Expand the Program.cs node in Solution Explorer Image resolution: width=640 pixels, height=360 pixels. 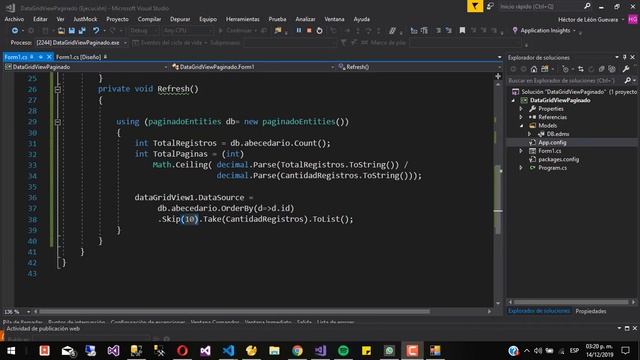coord(521,168)
